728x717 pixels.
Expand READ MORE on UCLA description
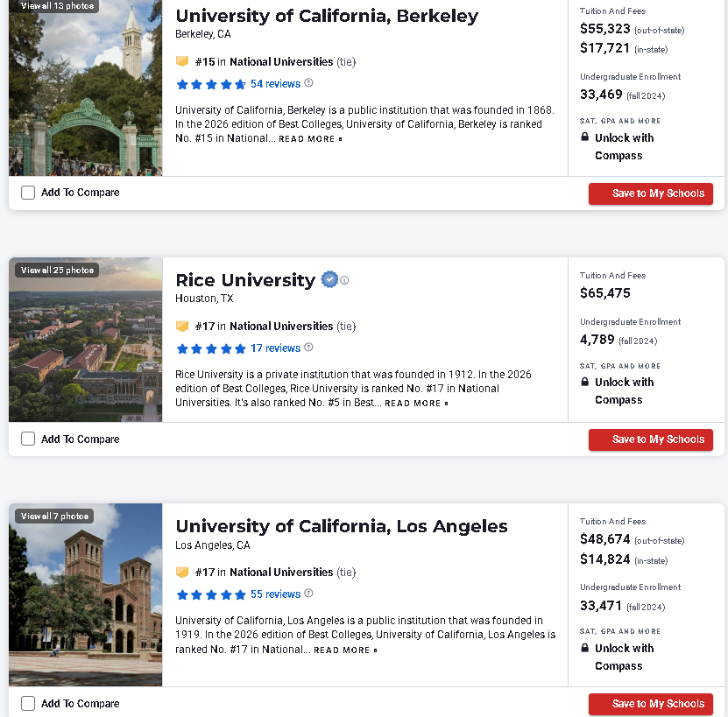[x=345, y=650]
